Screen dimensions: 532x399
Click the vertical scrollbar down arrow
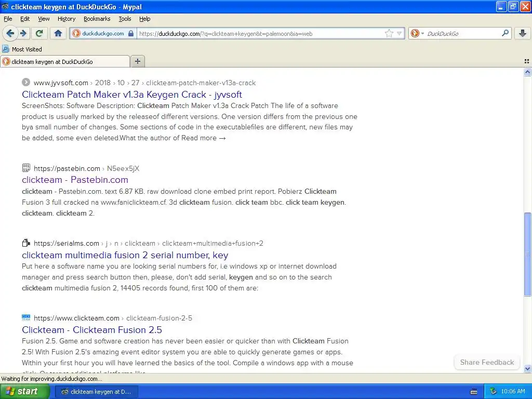point(528,368)
